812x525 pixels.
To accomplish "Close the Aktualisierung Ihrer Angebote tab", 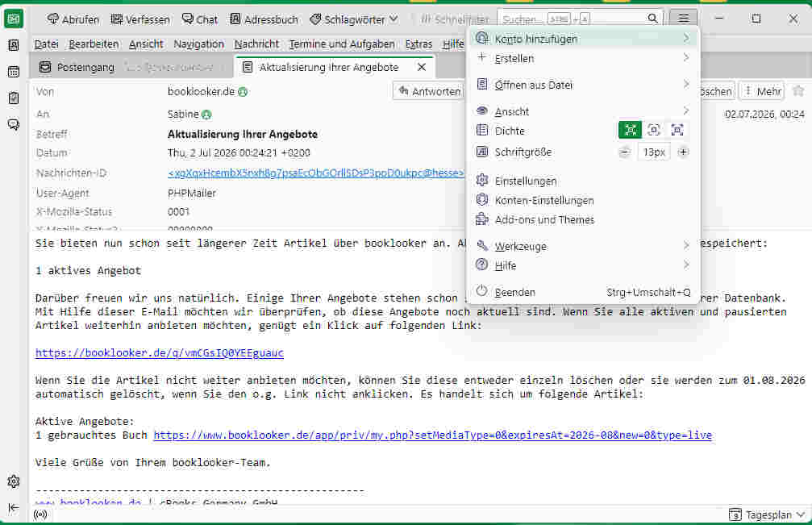I will 422,67.
